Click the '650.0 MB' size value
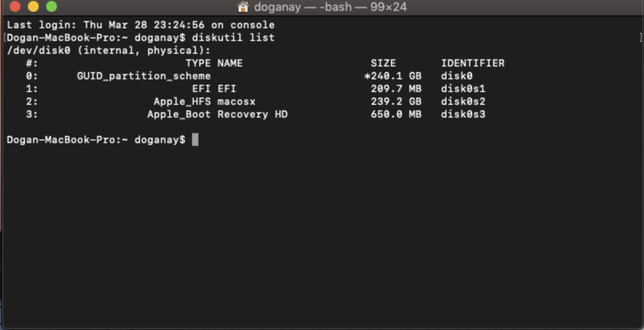Image resolution: width=644 pixels, height=330 pixels. point(396,114)
